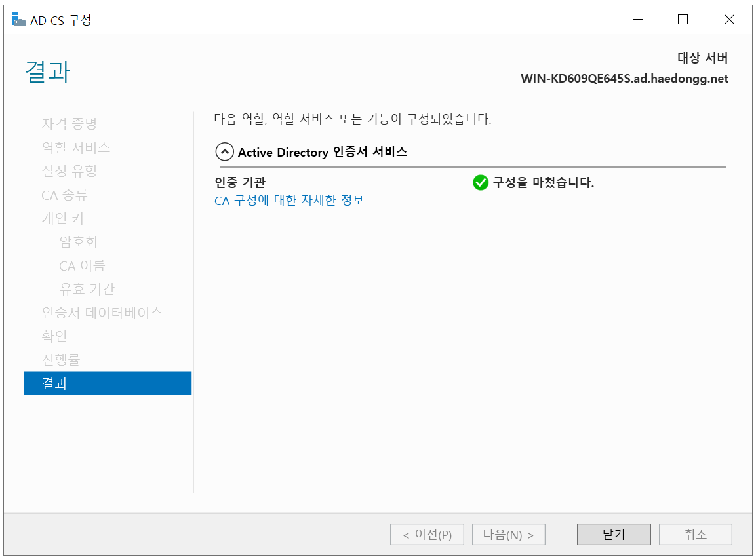Screen dimensions: 756x559
Task: Click the target server name WIN-KD609QE645S.ad.haedongg.net
Action: tap(624, 79)
